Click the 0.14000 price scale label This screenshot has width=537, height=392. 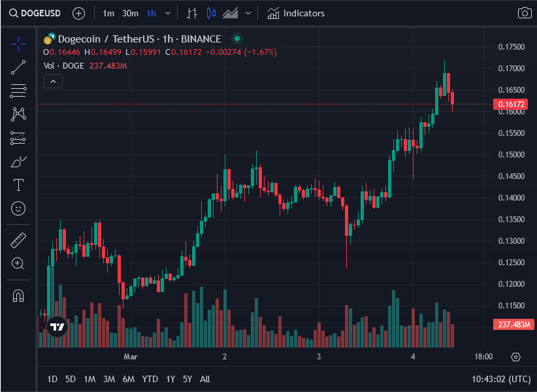tap(511, 198)
